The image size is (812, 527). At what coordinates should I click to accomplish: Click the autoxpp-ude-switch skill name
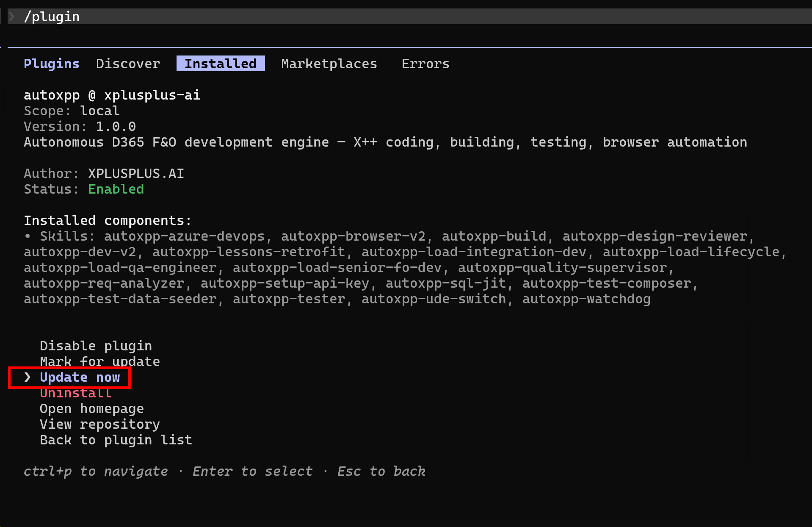434,299
